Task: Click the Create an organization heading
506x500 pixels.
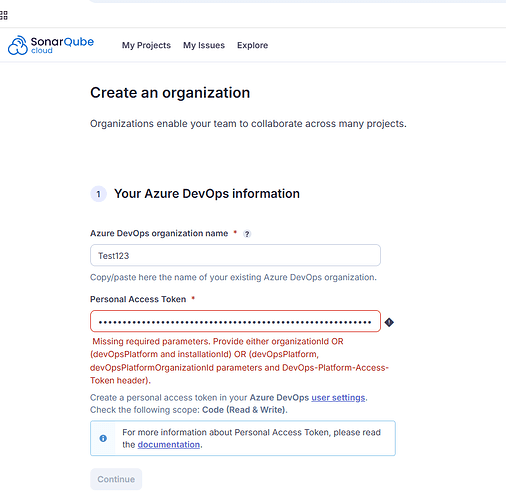Action: pyautogui.click(x=170, y=93)
